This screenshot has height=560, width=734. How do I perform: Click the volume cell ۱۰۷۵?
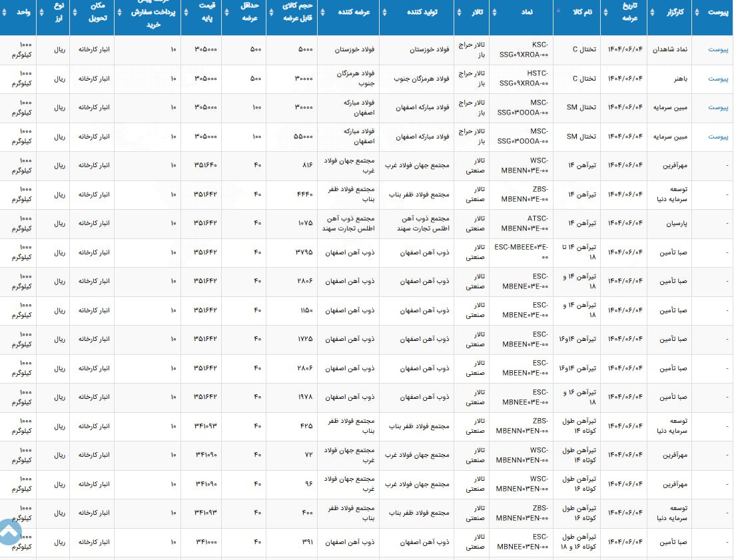coord(305,223)
